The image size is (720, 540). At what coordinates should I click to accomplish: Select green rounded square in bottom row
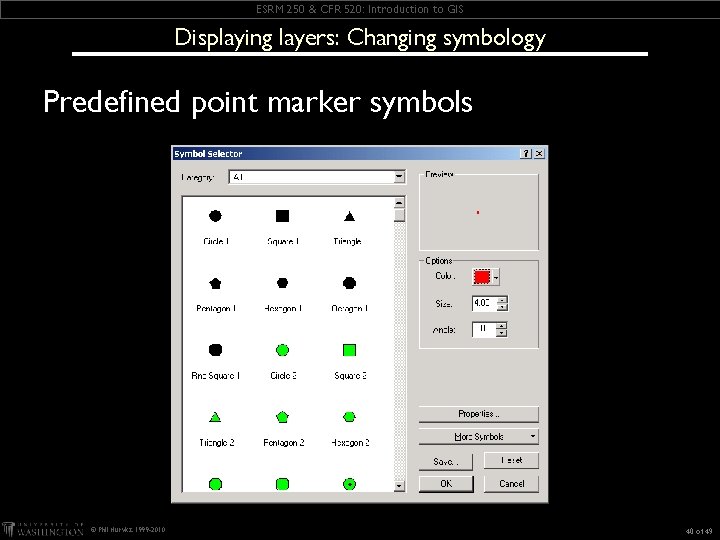[x=282, y=484]
